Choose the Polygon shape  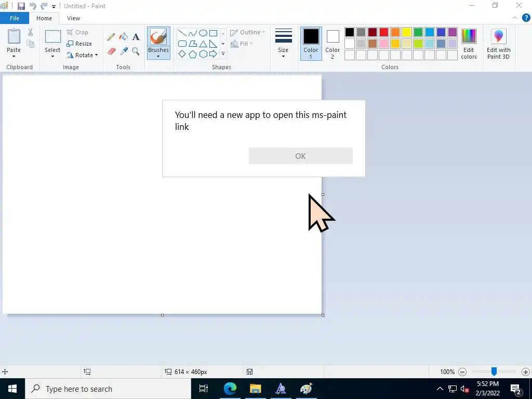[193, 44]
